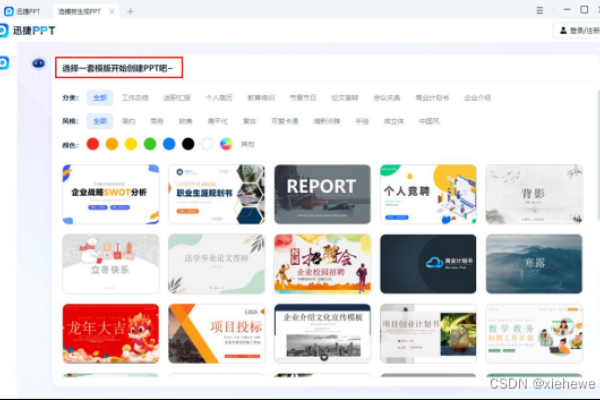This screenshot has height=400, width=600.
Task: Choose the 清新淡雅 style filter
Action: [327, 121]
